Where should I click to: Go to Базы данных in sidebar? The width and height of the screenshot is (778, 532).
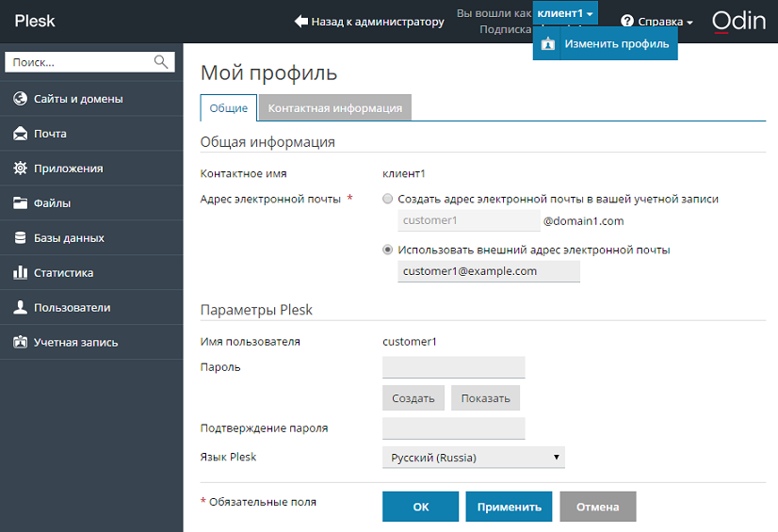pyautogui.click(x=91, y=238)
